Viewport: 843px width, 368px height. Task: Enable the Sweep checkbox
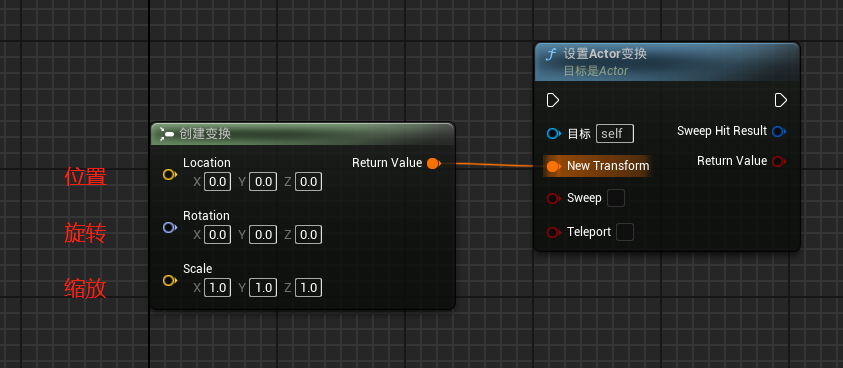pos(616,198)
